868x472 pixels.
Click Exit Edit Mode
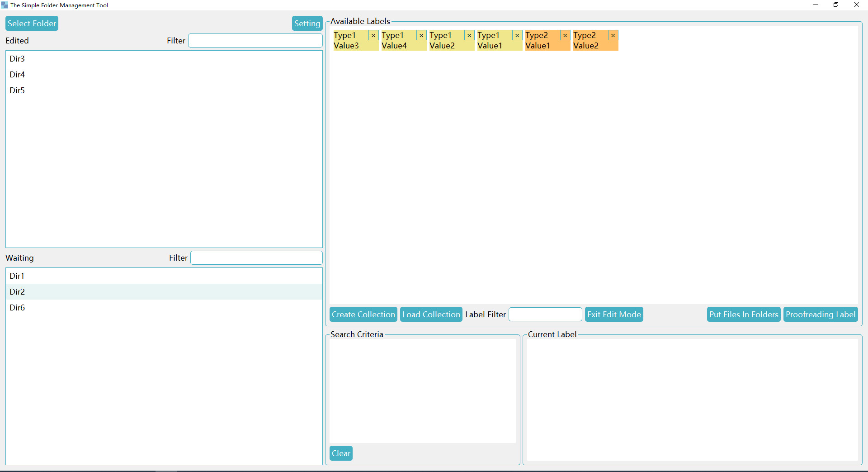click(x=614, y=314)
